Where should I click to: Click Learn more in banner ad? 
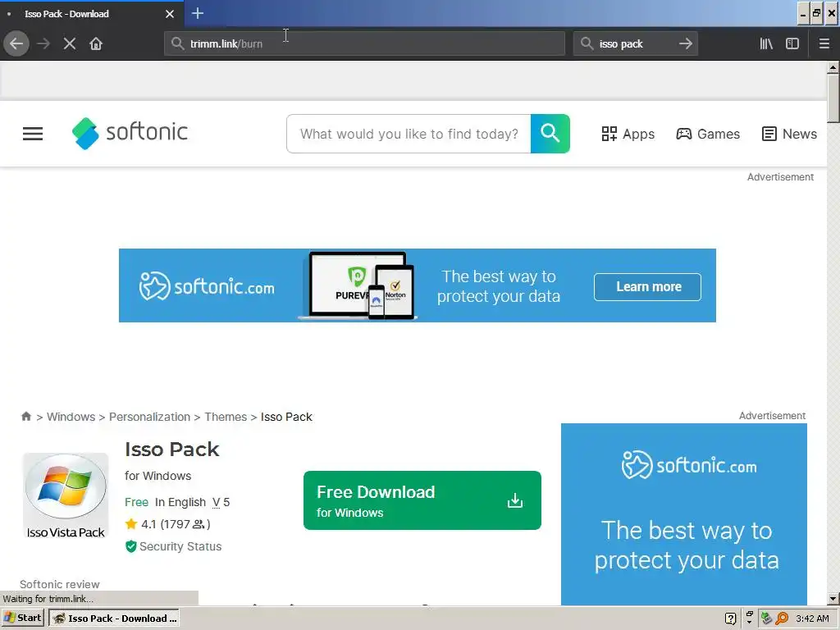click(x=648, y=287)
